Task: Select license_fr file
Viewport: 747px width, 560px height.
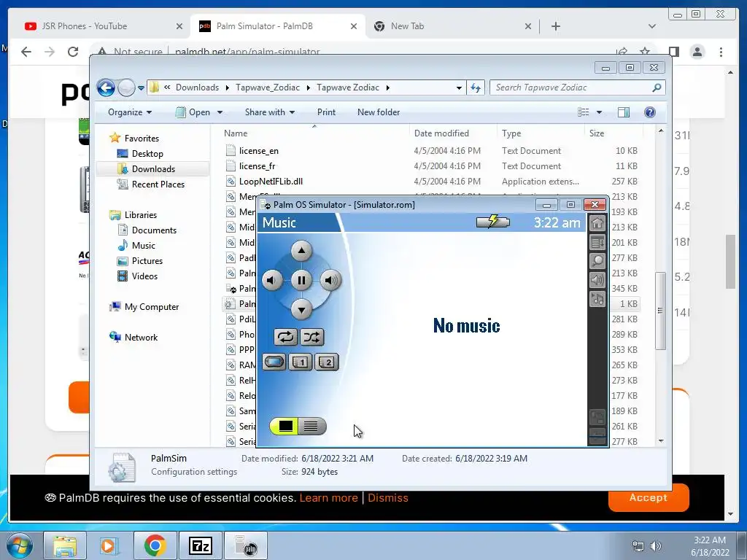Action: click(x=258, y=166)
